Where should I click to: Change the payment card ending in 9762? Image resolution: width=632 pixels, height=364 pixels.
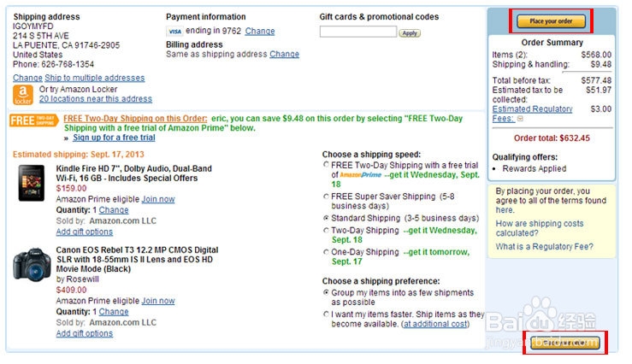point(260,32)
